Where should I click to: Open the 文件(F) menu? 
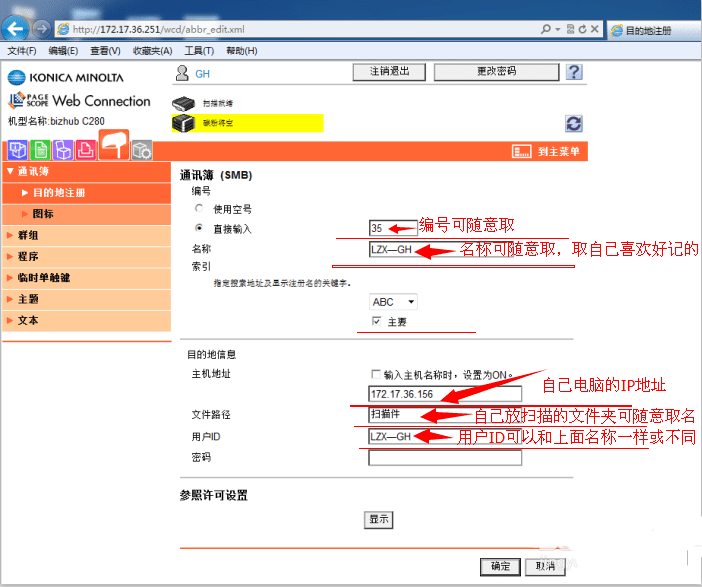click(x=22, y=51)
